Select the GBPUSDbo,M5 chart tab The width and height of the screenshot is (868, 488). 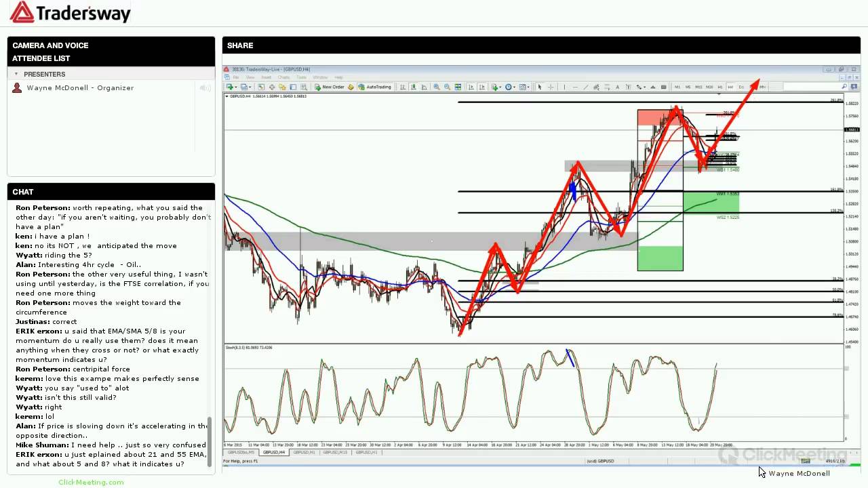[x=241, y=452]
